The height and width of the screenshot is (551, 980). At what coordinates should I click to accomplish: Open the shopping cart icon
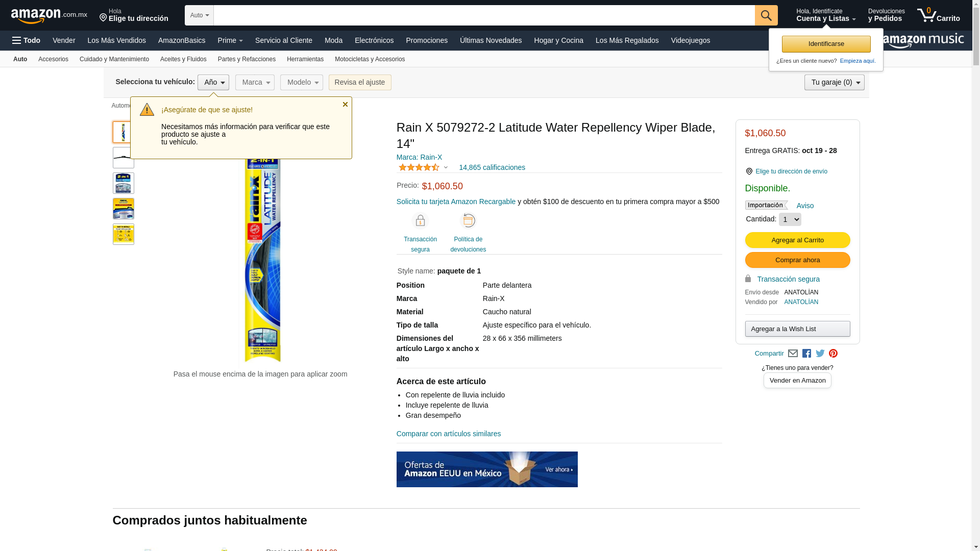pyautogui.click(x=938, y=15)
